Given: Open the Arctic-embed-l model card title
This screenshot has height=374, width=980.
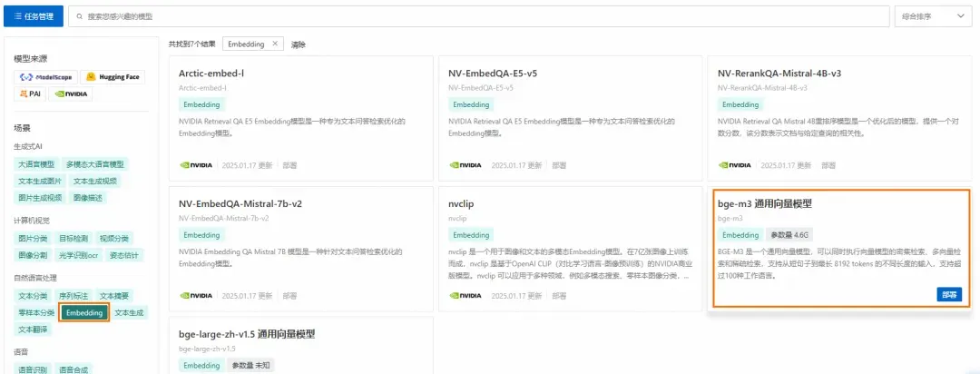Looking at the screenshot, I should point(211,74).
